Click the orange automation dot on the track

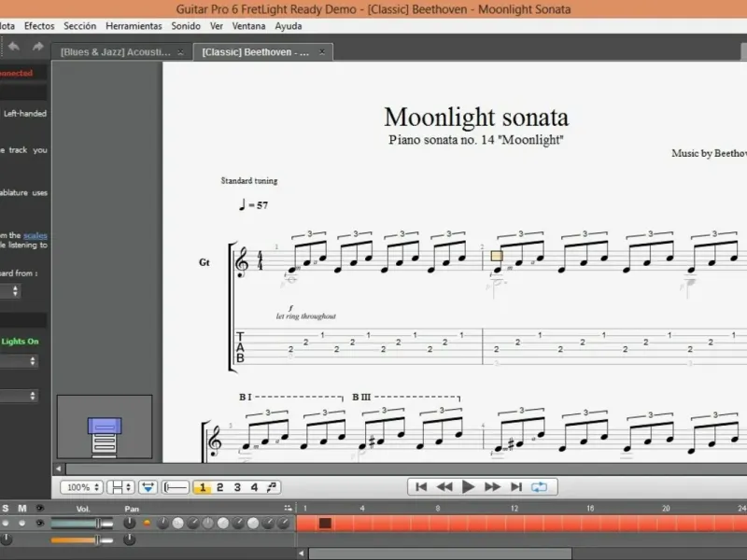tap(147, 524)
